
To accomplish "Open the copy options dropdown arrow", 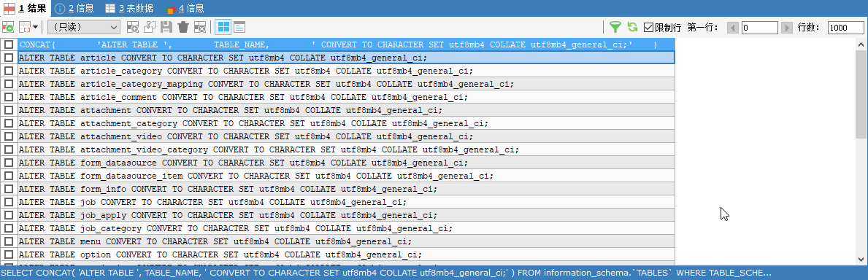I will pyautogui.click(x=36, y=27).
